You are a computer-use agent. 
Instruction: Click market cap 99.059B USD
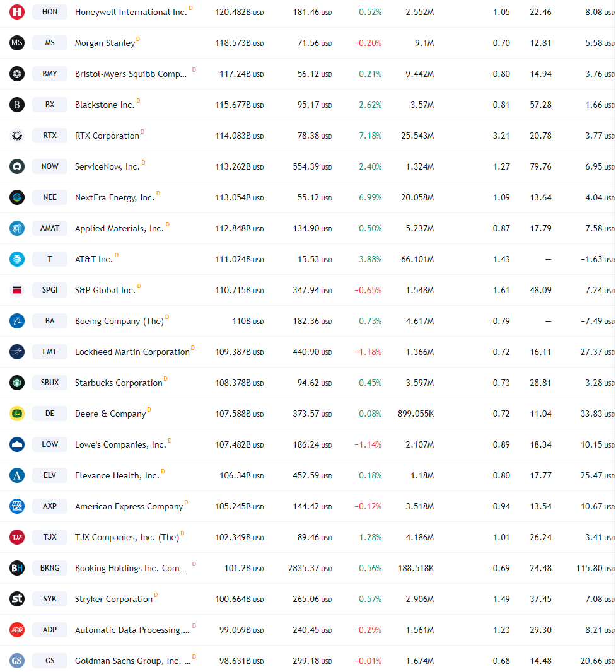[241, 629]
